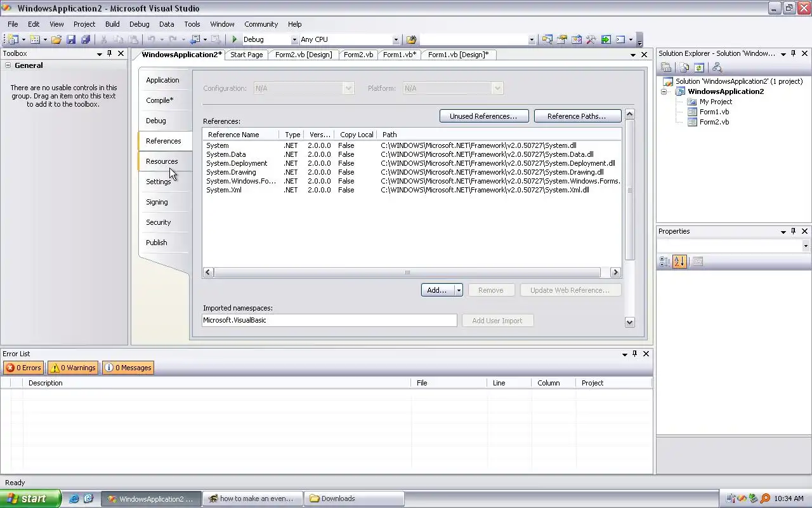Open Object Browser from the toolbar icon
Screen dimensions: 812x508
577,39
